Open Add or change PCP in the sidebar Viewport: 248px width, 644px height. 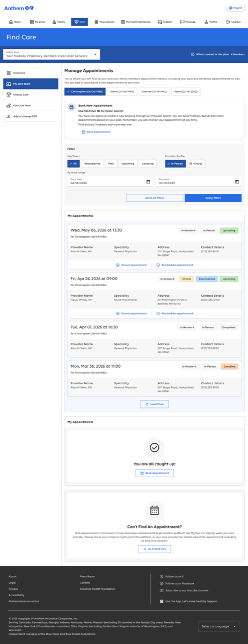click(31, 116)
